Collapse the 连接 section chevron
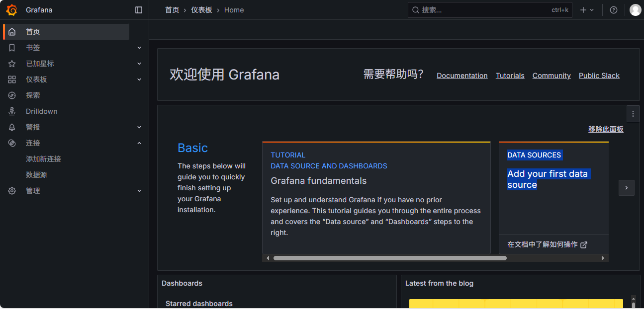 click(139, 143)
